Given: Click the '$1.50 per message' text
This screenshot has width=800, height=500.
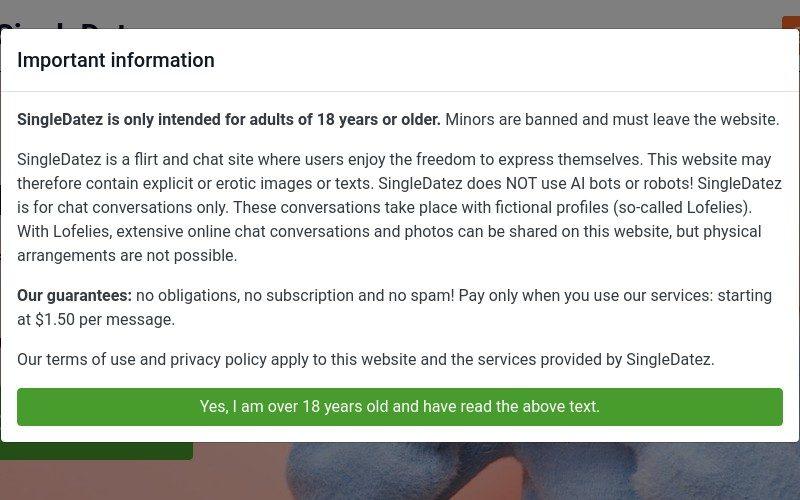Looking at the screenshot, I should coord(105,319).
